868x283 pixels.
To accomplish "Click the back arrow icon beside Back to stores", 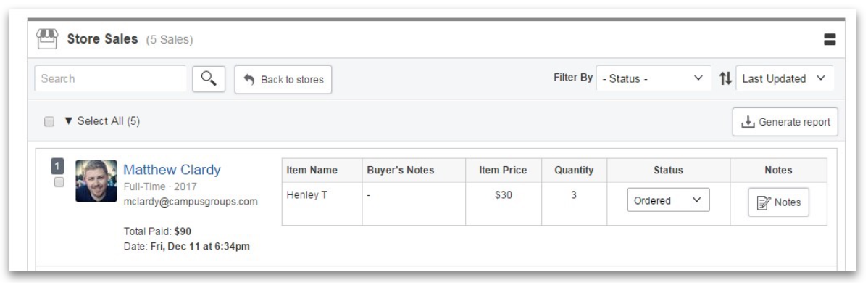I will (249, 80).
